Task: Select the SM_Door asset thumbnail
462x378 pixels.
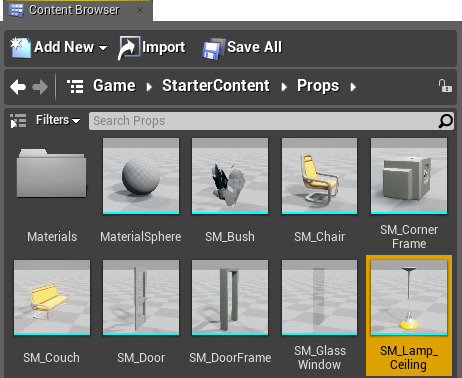Action: (141, 297)
